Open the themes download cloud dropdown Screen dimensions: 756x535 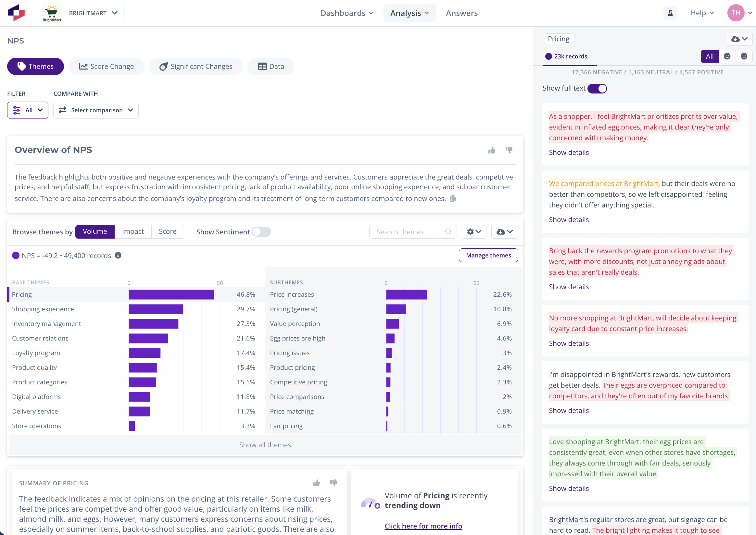[504, 231]
